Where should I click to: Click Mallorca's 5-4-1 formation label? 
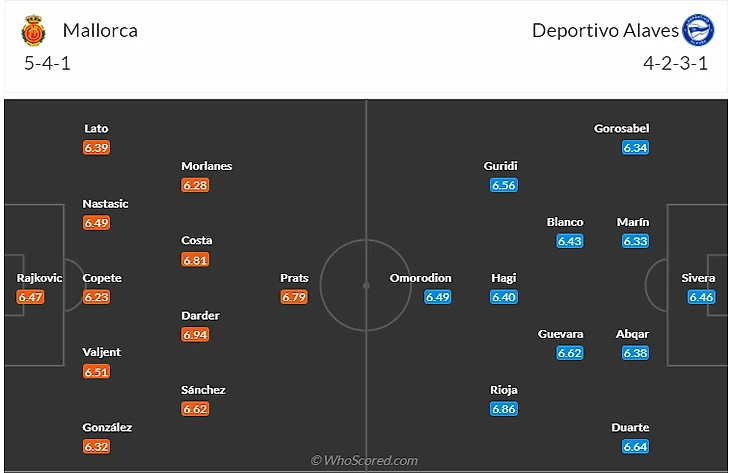pos(47,63)
